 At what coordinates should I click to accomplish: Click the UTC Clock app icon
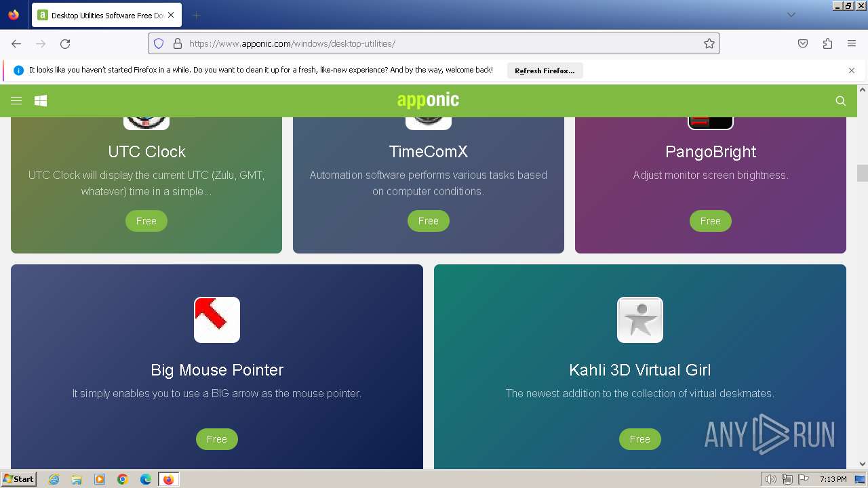[x=146, y=123]
